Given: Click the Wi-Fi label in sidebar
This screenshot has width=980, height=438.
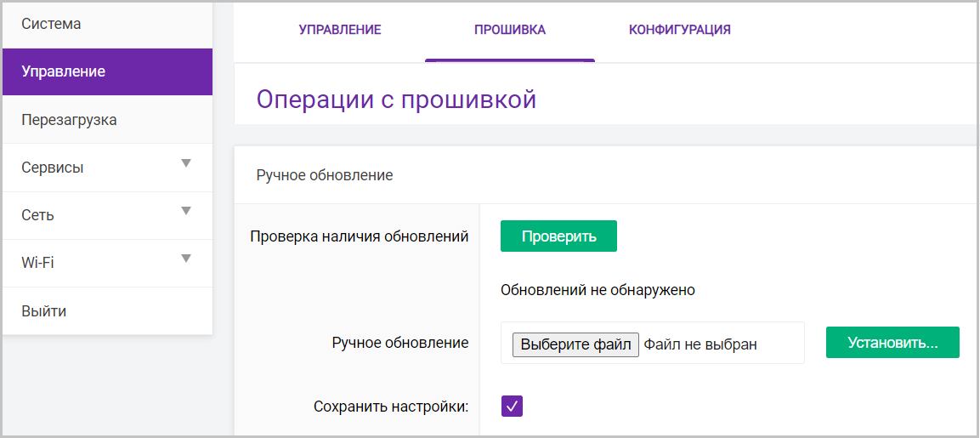Looking at the screenshot, I should click(x=37, y=263).
